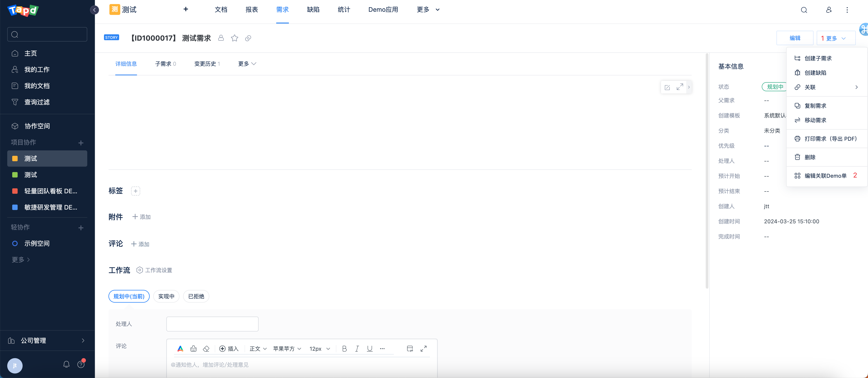Click the Tapd logo
Image resolution: width=868 pixels, height=378 pixels.
point(23,10)
